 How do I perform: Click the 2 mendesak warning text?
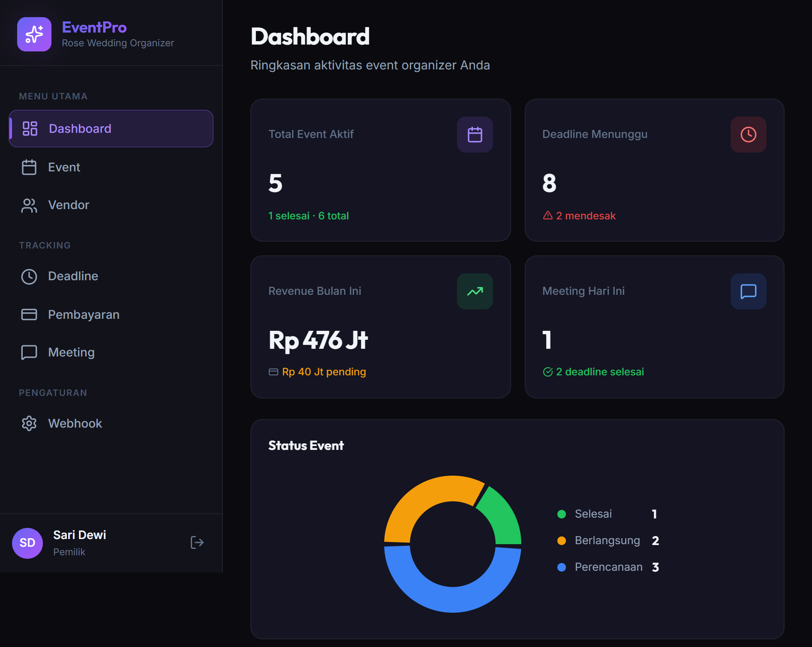pyautogui.click(x=585, y=216)
